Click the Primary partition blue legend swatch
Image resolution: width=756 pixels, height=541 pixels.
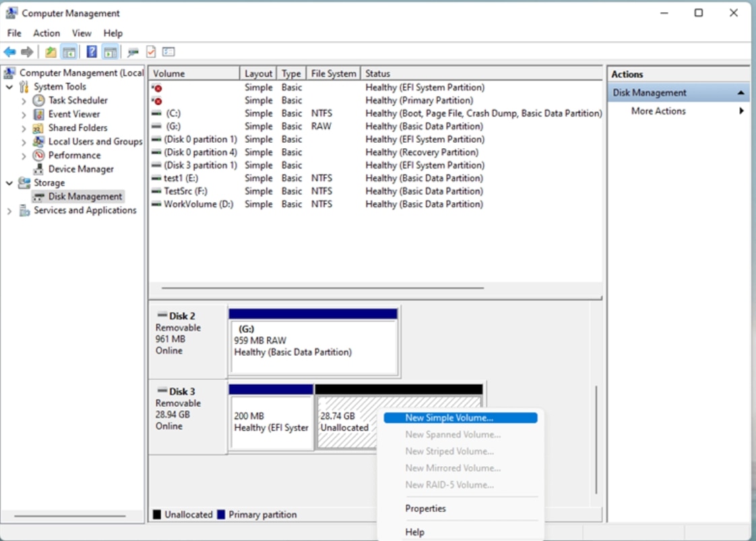tap(221, 515)
